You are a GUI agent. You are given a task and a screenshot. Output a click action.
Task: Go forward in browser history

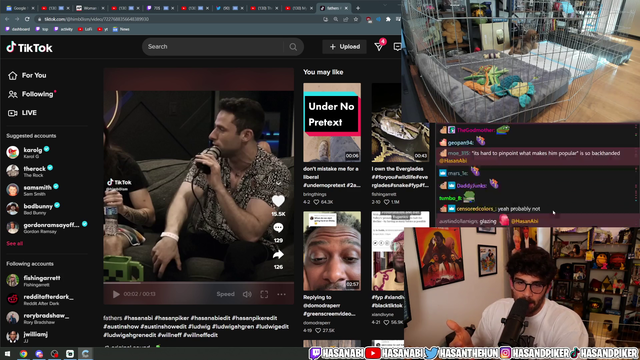(17, 19)
